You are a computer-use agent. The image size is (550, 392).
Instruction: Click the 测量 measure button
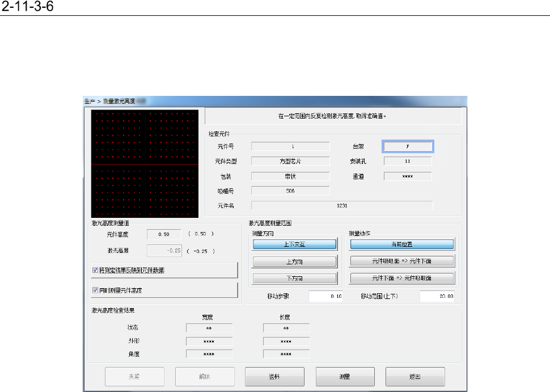pyautogui.click(x=345, y=377)
